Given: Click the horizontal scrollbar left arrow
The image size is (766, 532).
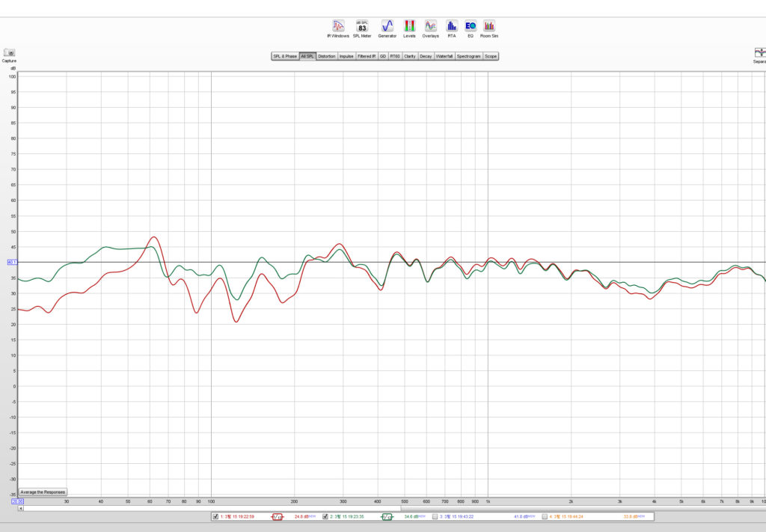Looking at the screenshot, I should [21, 508].
